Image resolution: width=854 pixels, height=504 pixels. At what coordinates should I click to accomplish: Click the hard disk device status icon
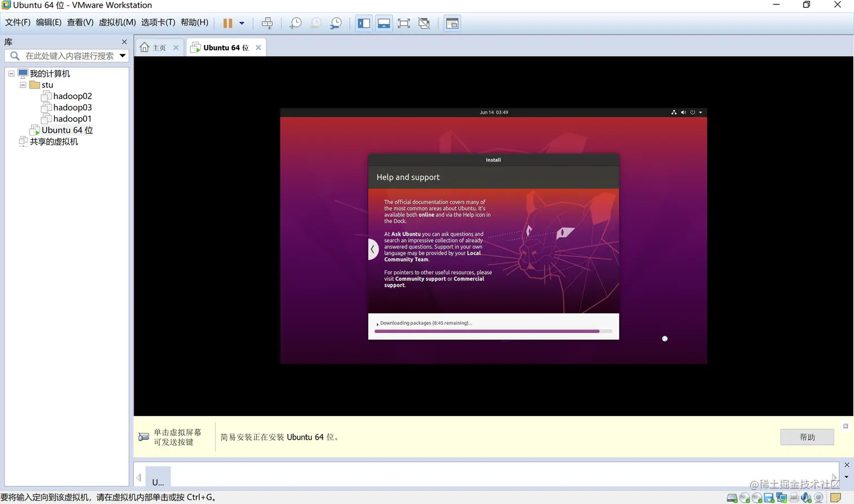[732, 498]
